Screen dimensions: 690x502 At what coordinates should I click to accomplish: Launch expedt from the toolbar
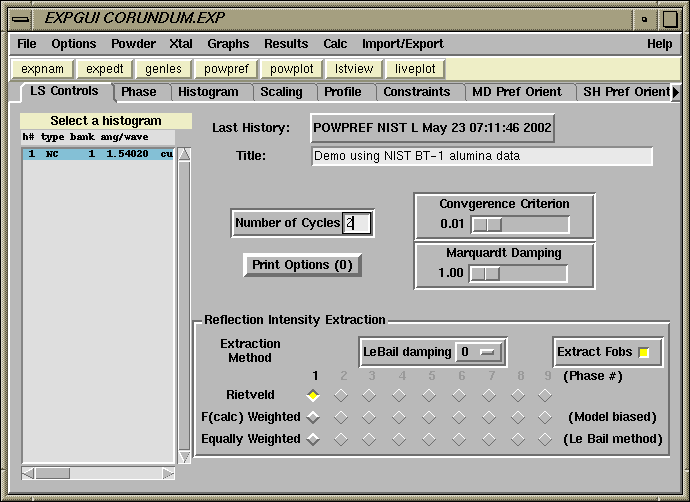click(x=105, y=69)
